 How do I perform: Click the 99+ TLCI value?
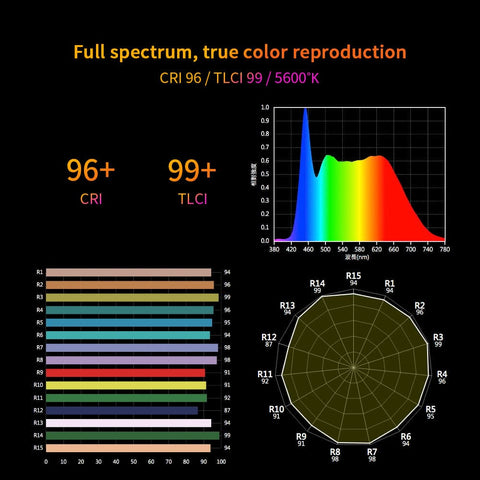click(192, 170)
